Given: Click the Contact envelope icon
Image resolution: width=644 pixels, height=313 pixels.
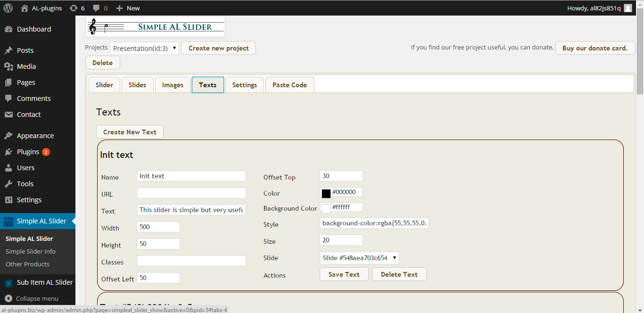Looking at the screenshot, I should tap(8, 115).
